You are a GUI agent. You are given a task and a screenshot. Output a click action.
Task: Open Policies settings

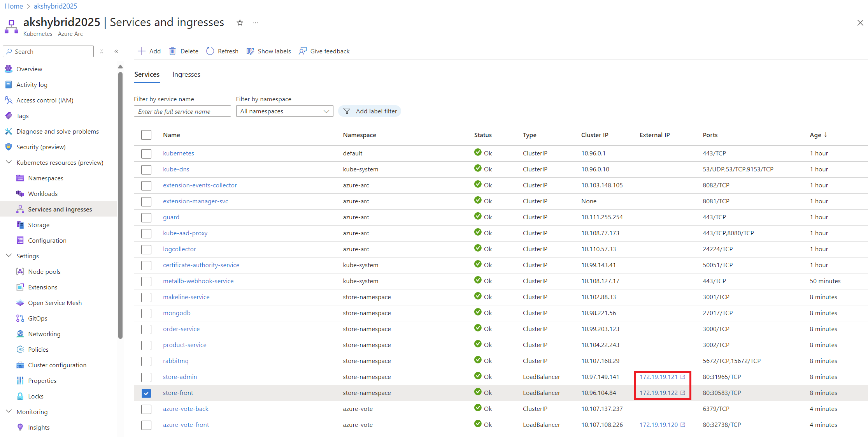coord(38,349)
